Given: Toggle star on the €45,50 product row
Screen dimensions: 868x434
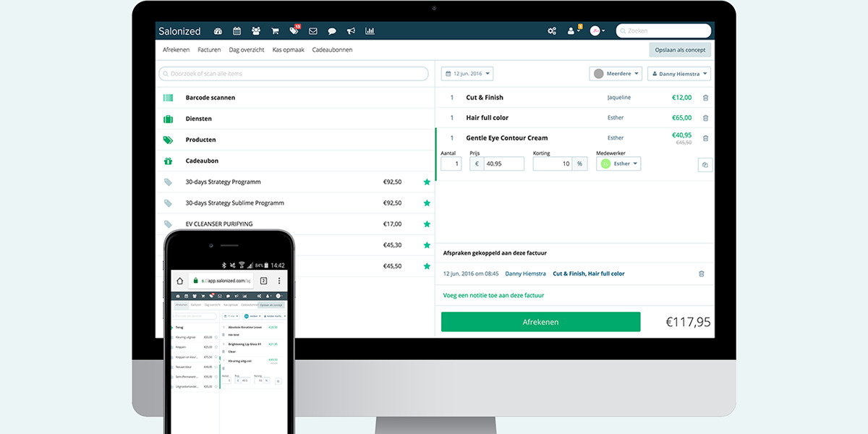Looking at the screenshot, I should pyautogui.click(x=427, y=266).
